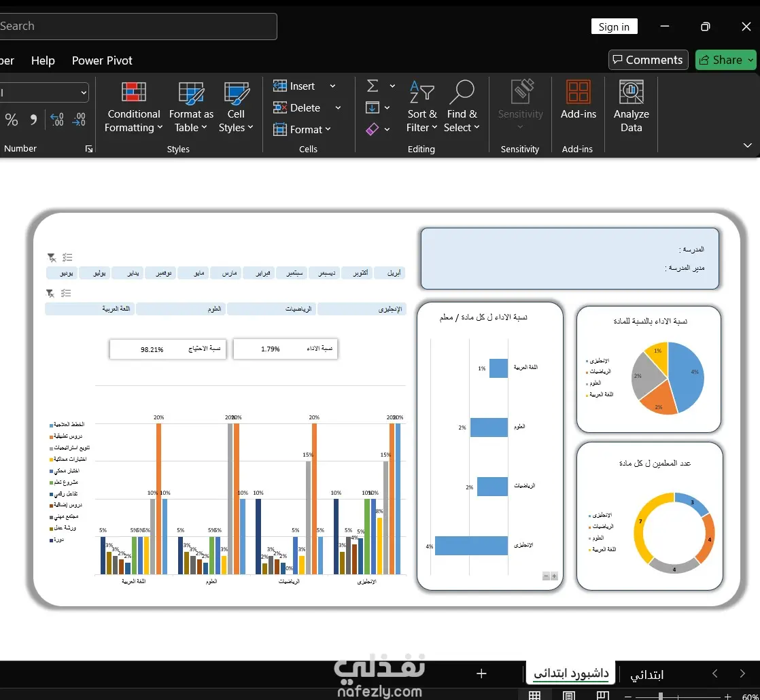The image size is (760, 700).
Task: Open the Add-ins button
Action: (578, 107)
